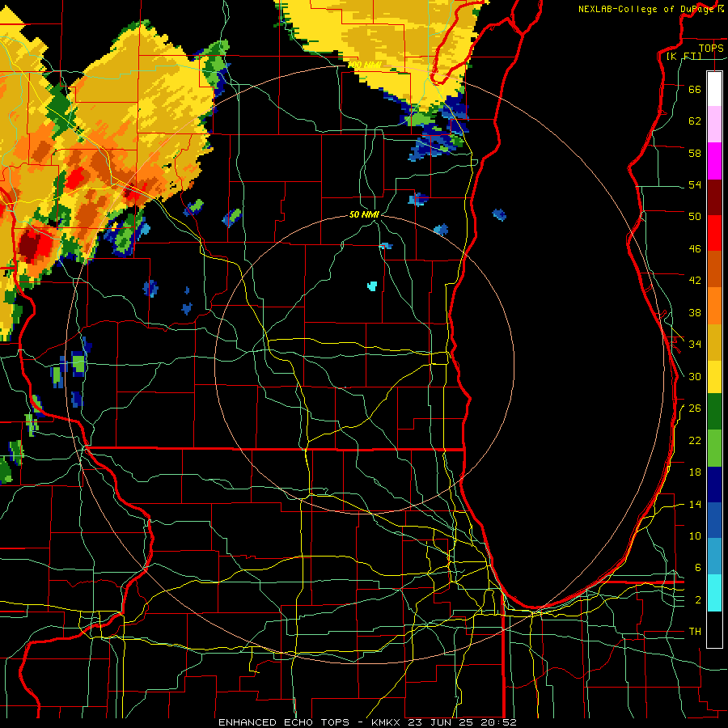Click the 66 legend value

point(695,89)
